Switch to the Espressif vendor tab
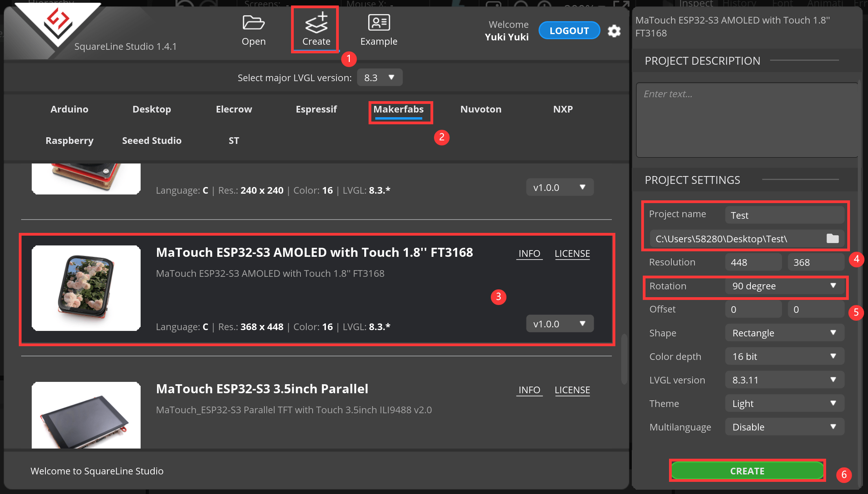 (x=316, y=109)
